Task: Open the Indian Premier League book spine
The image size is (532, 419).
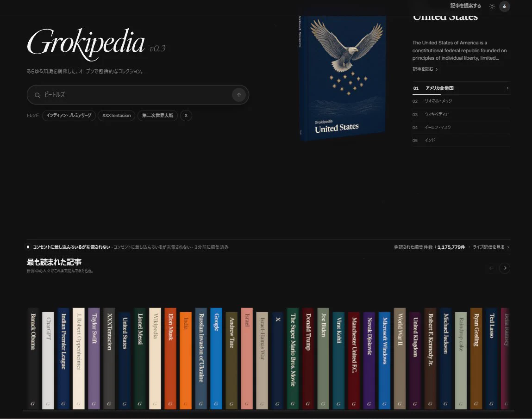Action: click(63, 358)
